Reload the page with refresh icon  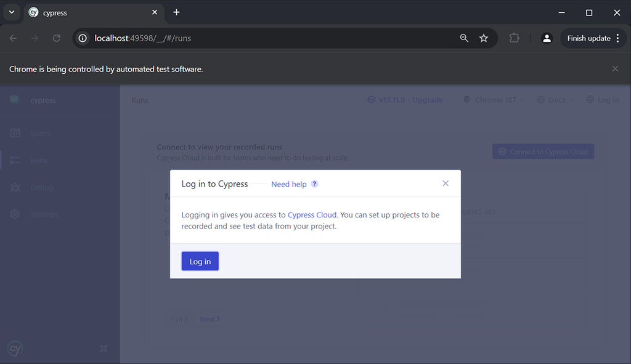click(57, 38)
